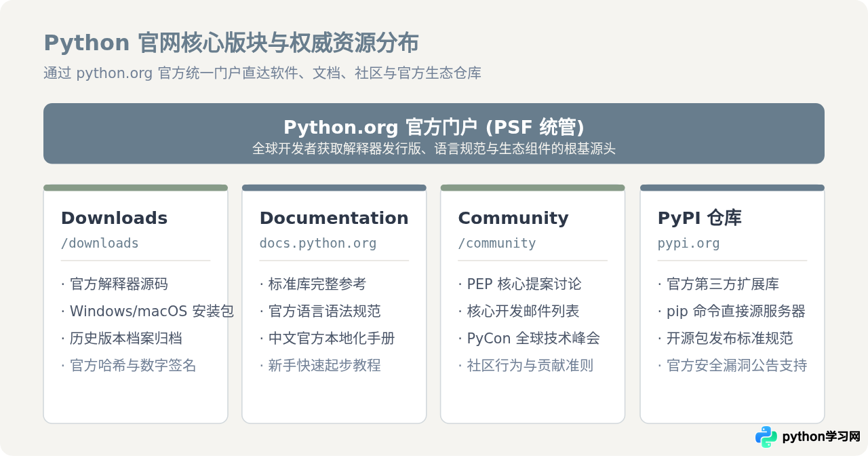Select the Community card heading
The image size is (868, 456).
[x=513, y=218]
